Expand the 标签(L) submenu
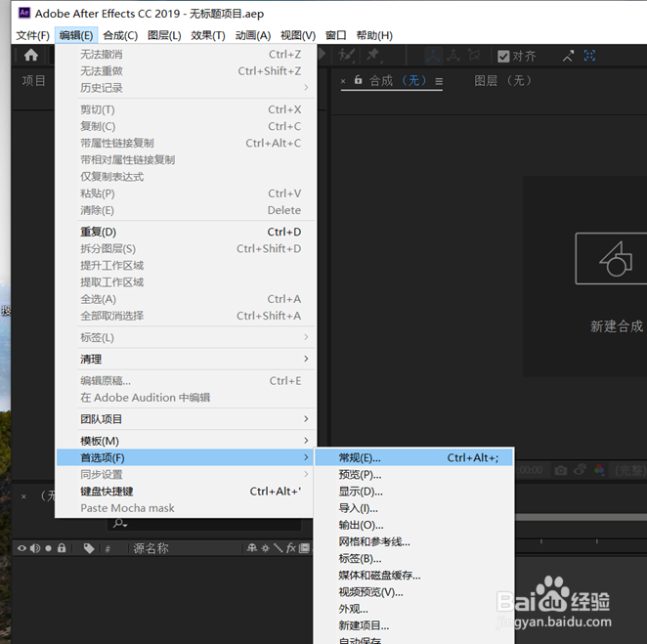This screenshot has width=647, height=644. pos(186,337)
